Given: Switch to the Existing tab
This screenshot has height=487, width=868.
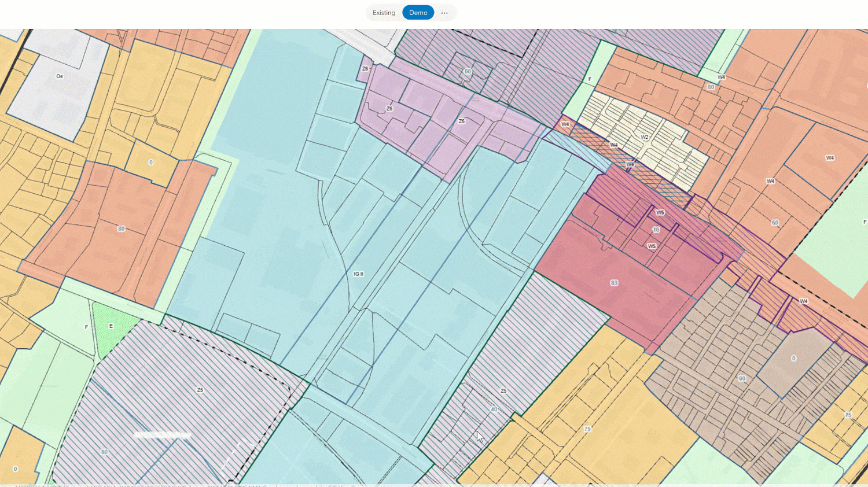Looking at the screenshot, I should tap(384, 13).
